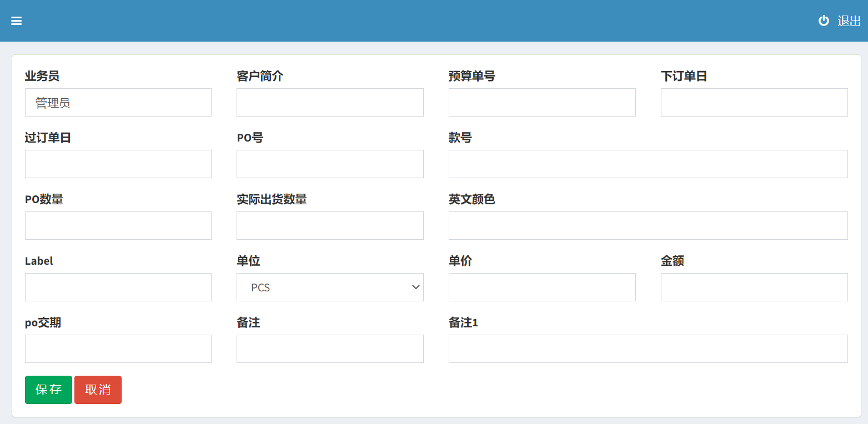Click the 金额 input field

coord(754,287)
